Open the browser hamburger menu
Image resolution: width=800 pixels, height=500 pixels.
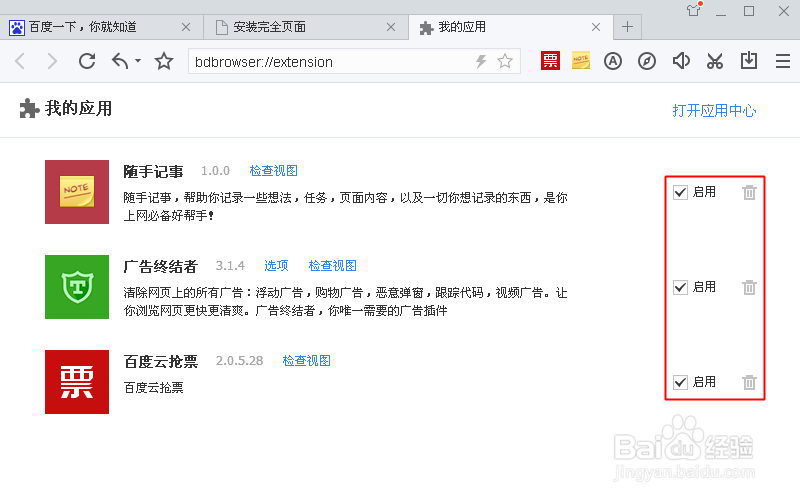coord(783,61)
